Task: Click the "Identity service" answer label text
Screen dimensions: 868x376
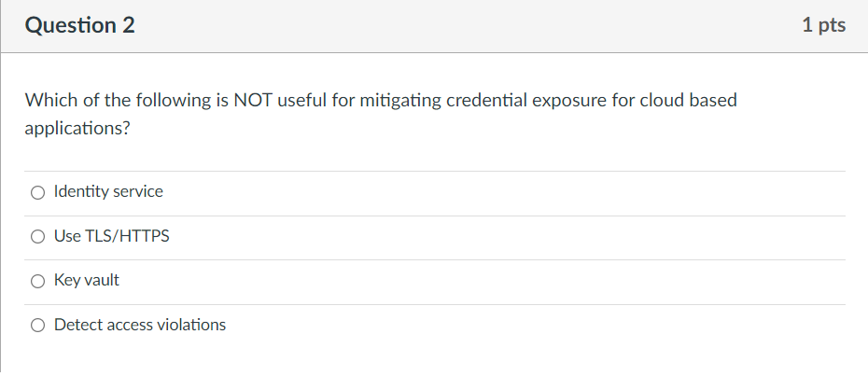Action: click(108, 191)
